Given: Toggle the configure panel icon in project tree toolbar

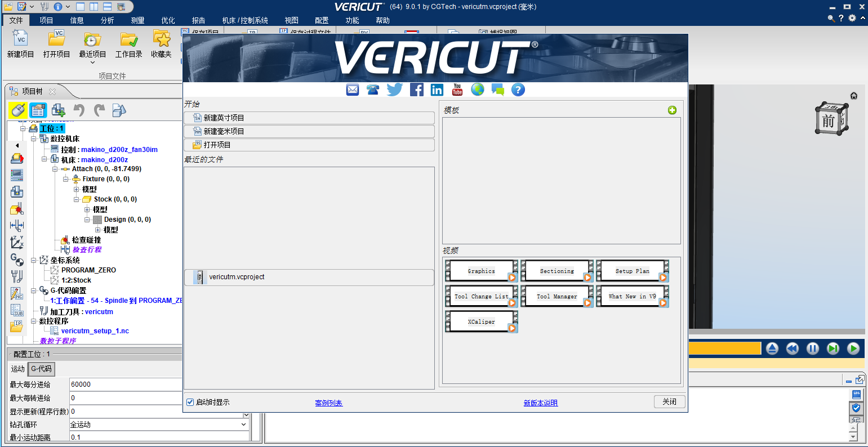Looking at the screenshot, I should tap(38, 110).
